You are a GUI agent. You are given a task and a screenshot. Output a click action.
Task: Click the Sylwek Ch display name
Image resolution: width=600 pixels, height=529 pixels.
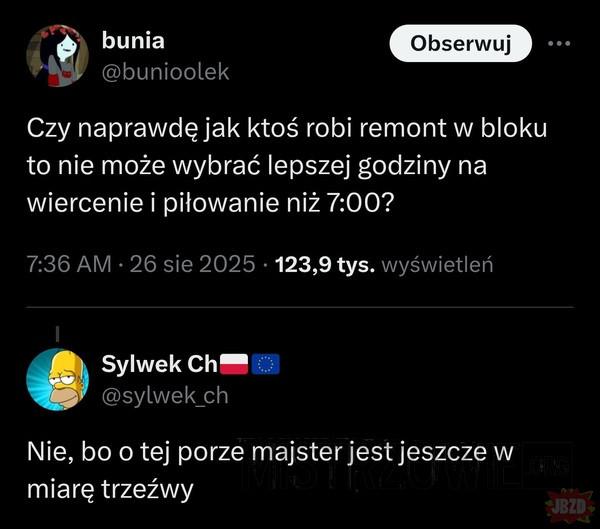[x=159, y=364]
